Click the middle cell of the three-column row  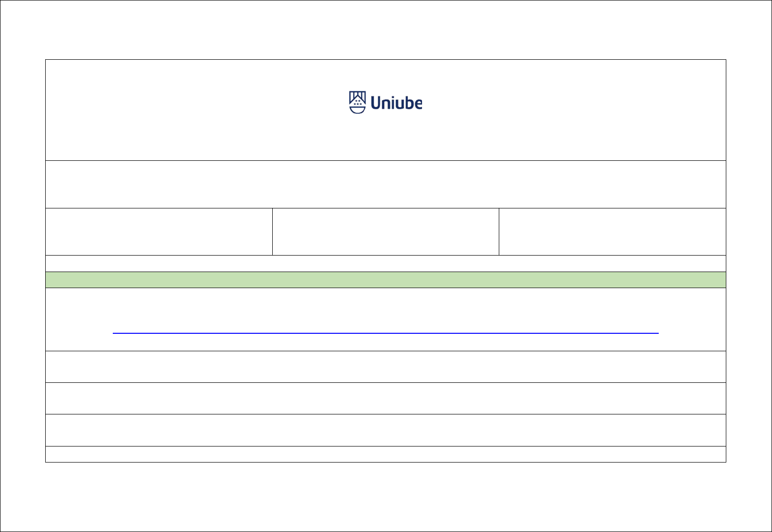click(386, 232)
